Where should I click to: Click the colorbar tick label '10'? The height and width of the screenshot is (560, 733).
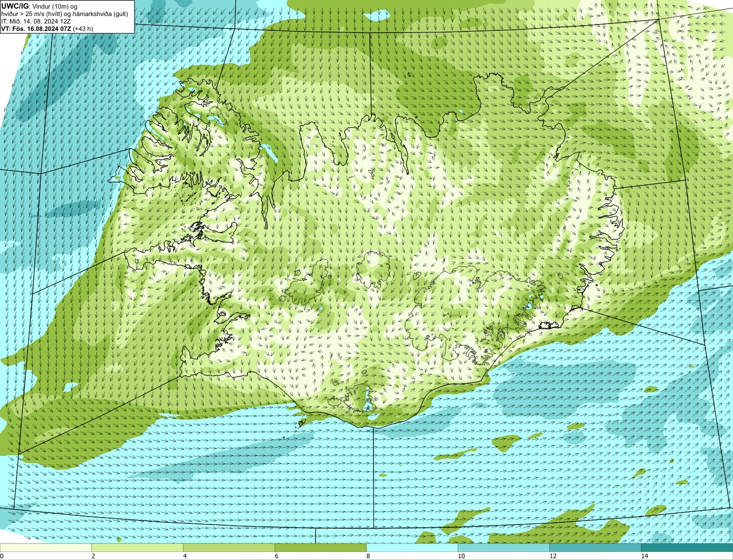[461, 556]
